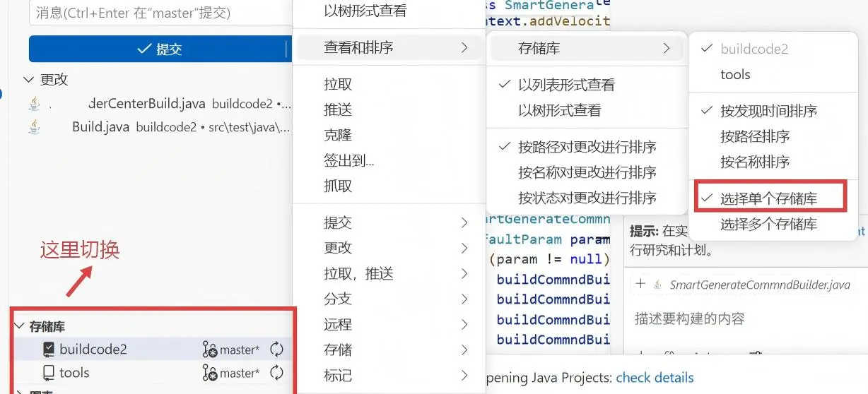868x394 pixels.
Task: Select tools row in repositories list
Action: (x=152, y=372)
